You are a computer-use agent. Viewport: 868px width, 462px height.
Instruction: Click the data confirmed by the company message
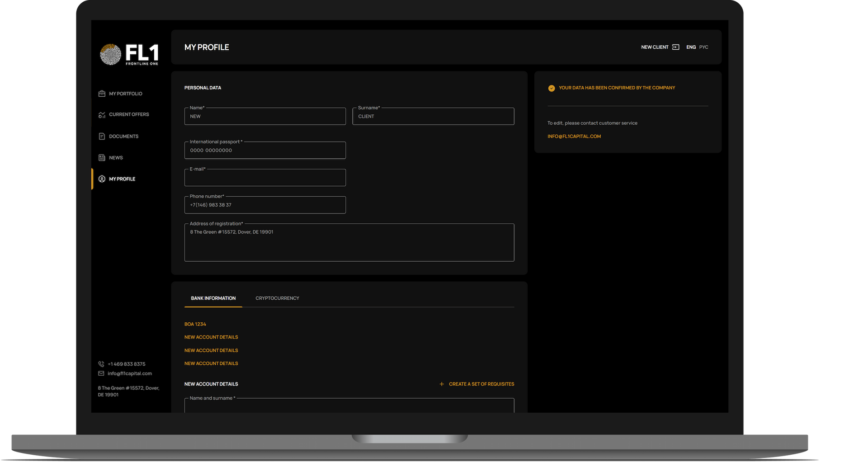(617, 88)
